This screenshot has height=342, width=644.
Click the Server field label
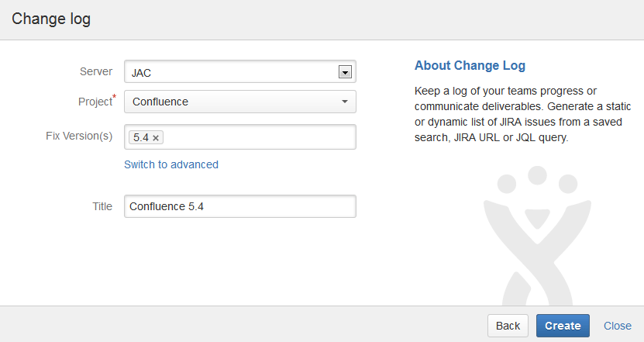click(x=96, y=71)
